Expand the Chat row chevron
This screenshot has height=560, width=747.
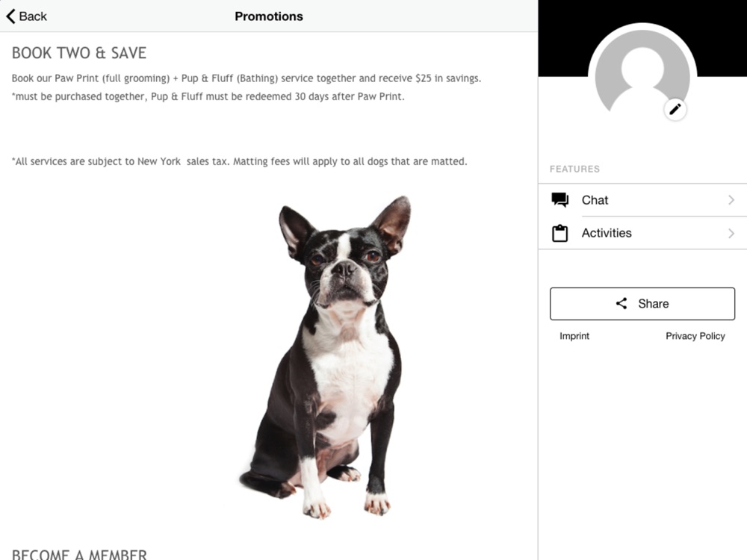tap(731, 200)
